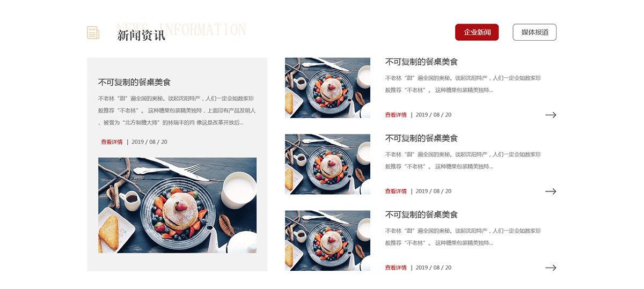Click the arrow icon of first article
The height and width of the screenshot is (289, 644).
(551, 115)
